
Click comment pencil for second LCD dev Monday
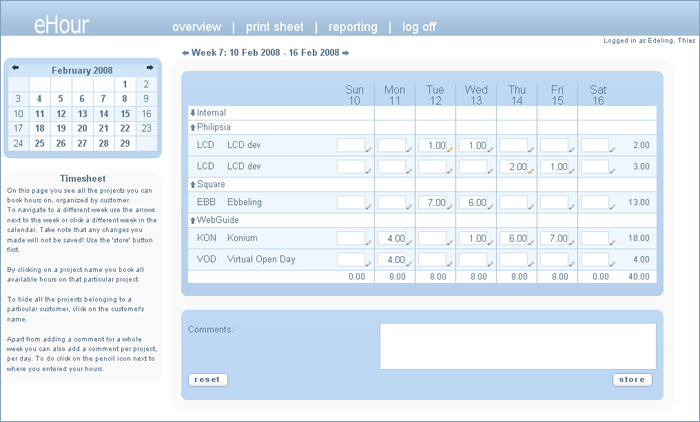point(408,171)
